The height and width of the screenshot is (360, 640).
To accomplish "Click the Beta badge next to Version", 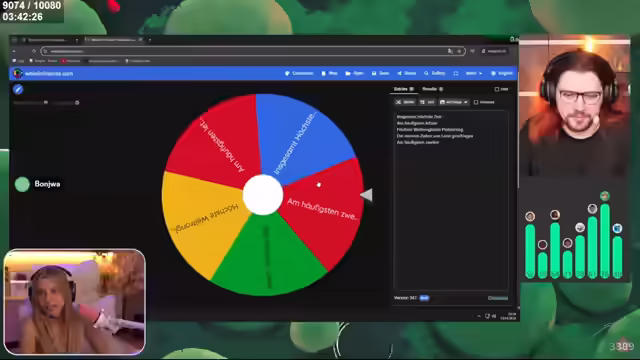I will 424,298.
